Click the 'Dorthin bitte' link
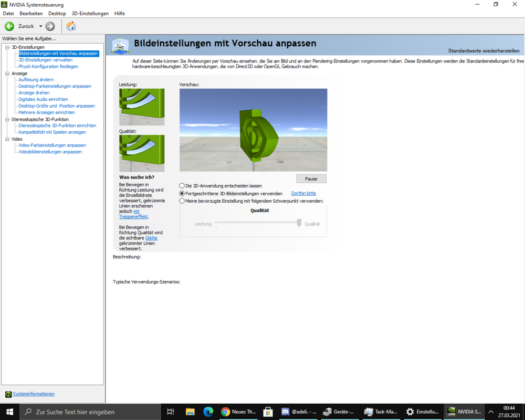Screen dimensions: 525x420 (x=303, y=193)
